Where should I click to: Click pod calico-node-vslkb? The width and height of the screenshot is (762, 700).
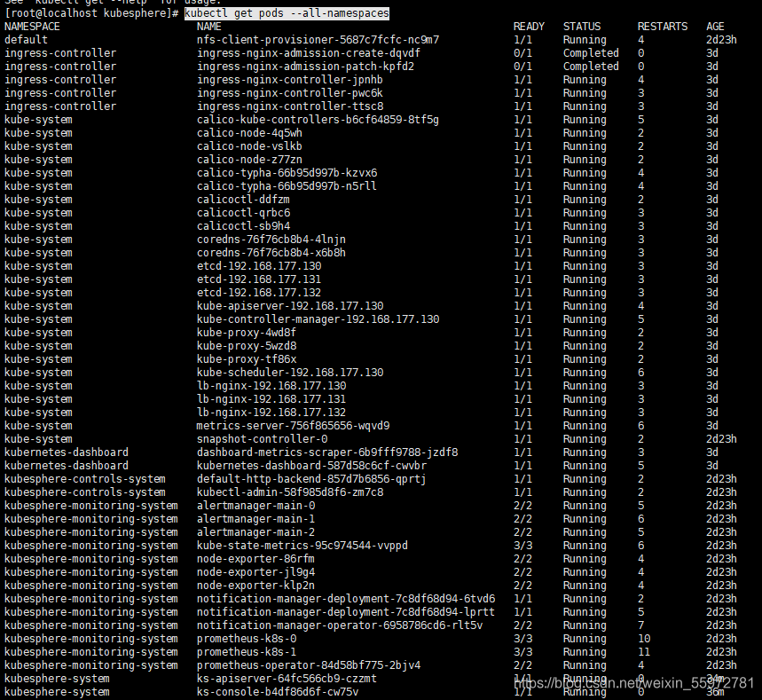point(249,146)
